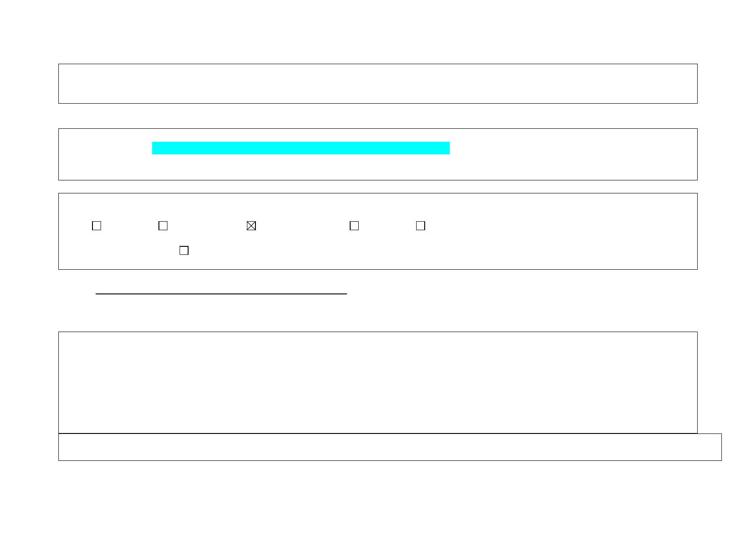Click inside the empty topmost bordered box
This screenshot has width=756, height=534.
pyautogui.click(x=378, y=83)
